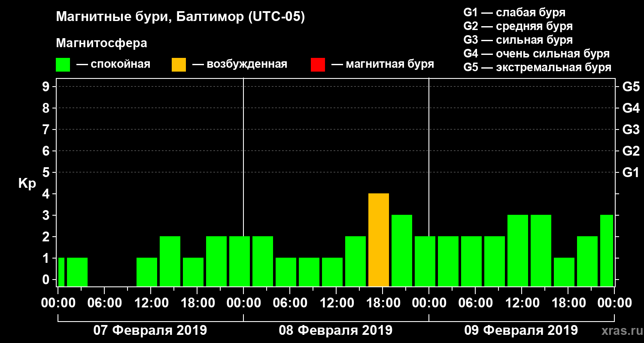
Task: Click the green 'спокойная' legend swatch
Action: coord(63,65)
